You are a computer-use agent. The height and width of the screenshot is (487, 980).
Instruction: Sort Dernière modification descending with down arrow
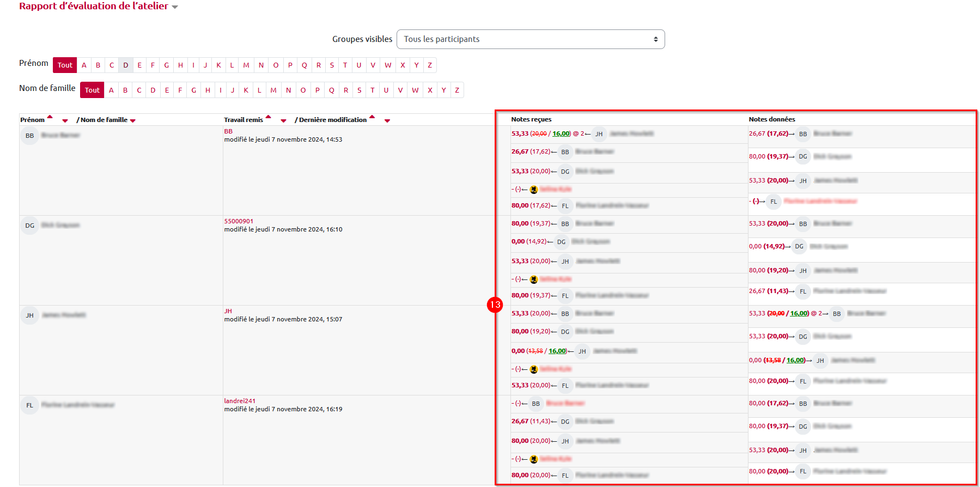click(387, 121)
